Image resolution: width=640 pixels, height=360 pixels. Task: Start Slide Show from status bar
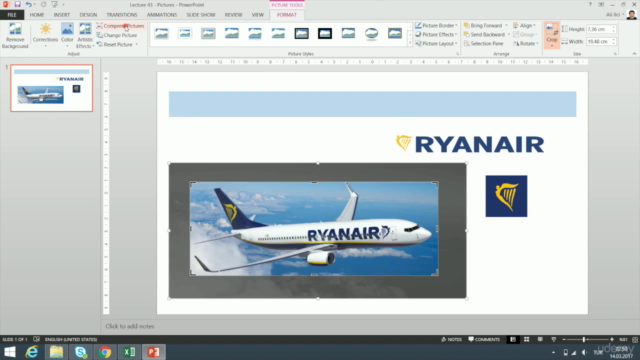pos(553,339)
